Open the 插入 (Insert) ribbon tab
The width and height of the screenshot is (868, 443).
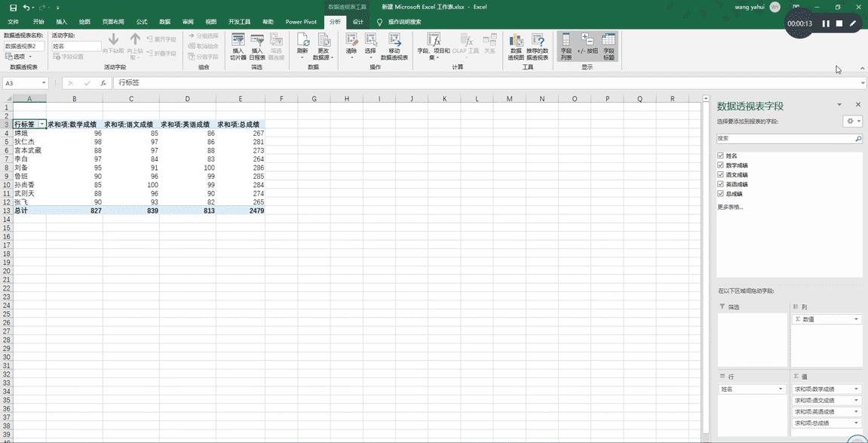62,22
